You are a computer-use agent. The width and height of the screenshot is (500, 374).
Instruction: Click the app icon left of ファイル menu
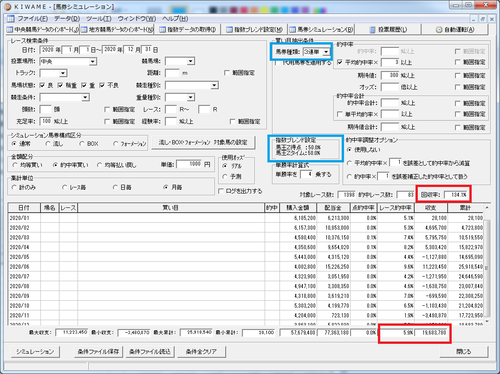point(11,18)
